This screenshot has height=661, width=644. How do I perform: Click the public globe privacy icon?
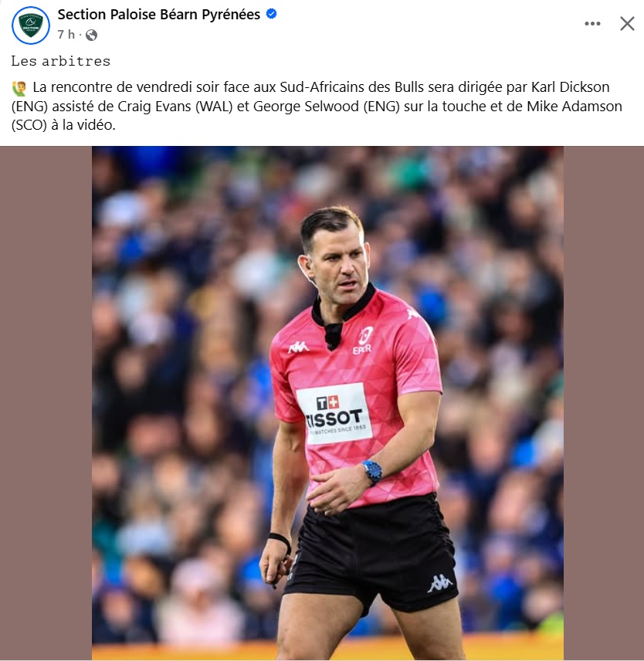pyautogui.click(x=91, y=35)
